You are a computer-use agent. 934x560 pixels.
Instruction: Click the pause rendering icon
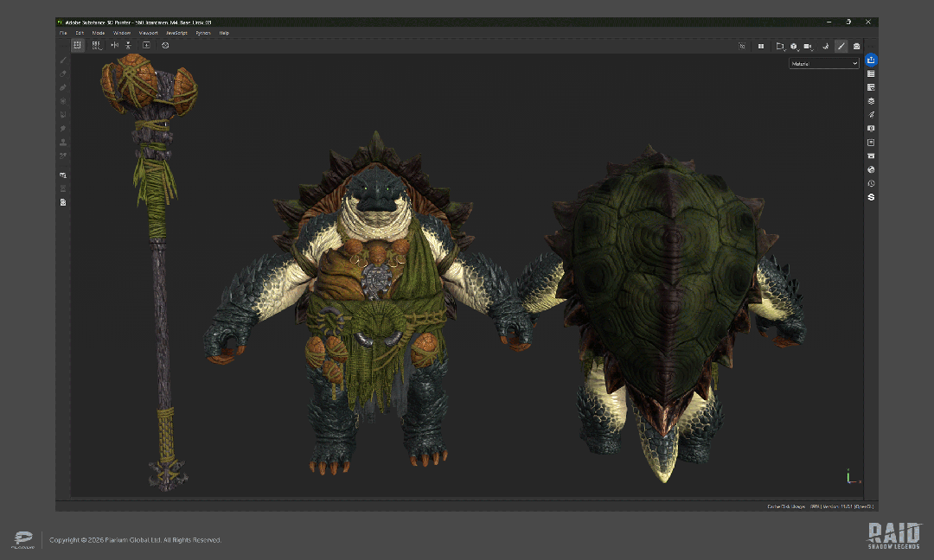(761, 46)
